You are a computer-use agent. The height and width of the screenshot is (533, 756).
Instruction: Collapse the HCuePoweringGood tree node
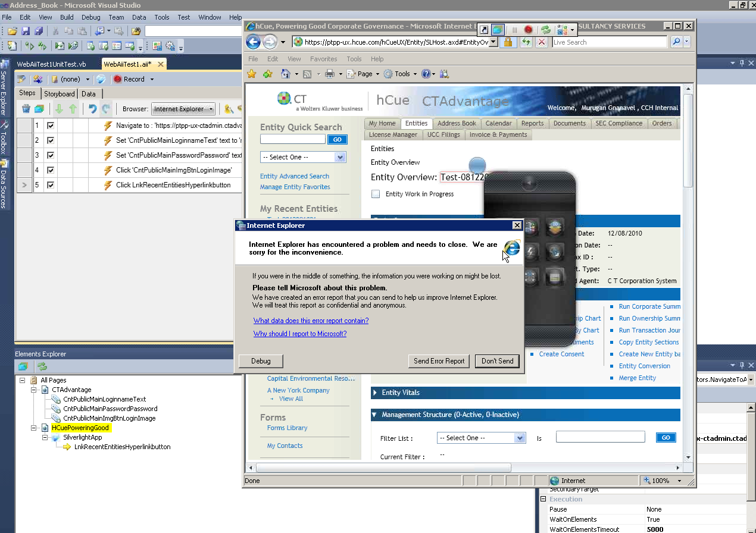34,428
